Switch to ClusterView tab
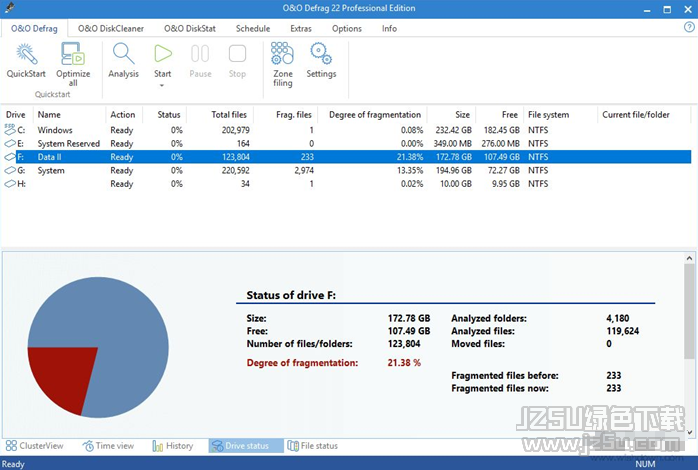This screenshot has width=698, height=470. (x=34, y=446)
